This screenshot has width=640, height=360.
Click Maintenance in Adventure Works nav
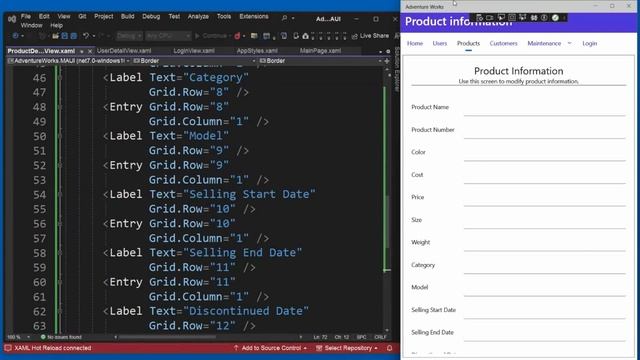click(544, 43)
